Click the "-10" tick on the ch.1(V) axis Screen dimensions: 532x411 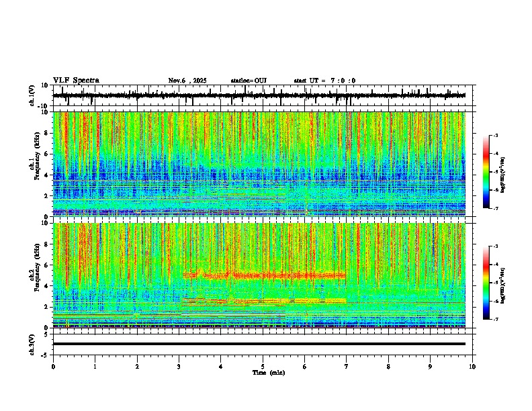click(44, 106)
